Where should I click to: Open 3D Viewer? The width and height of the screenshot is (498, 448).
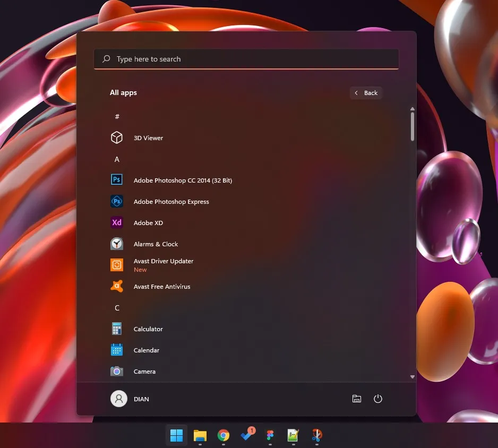pyautogui.click(x=148, y=137)
